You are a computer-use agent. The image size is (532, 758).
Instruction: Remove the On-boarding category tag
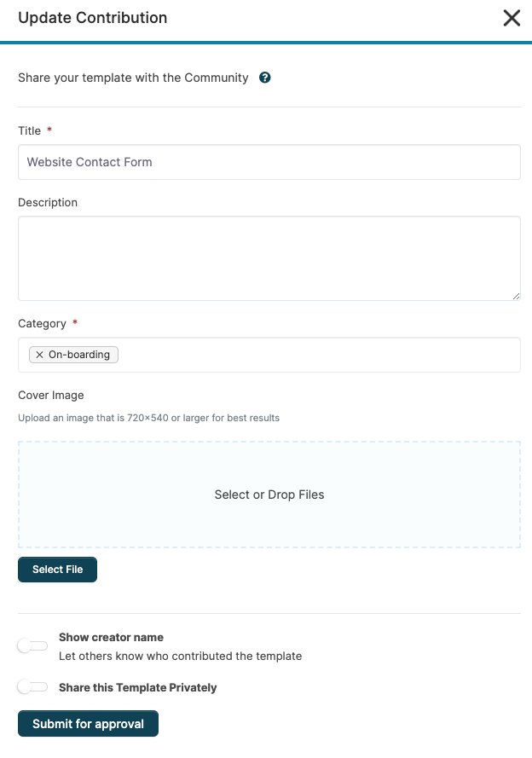[39, 355]
